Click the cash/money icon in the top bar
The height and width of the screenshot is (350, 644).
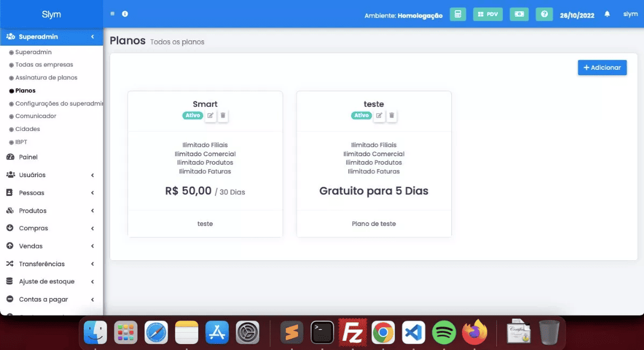pos(518,14)
